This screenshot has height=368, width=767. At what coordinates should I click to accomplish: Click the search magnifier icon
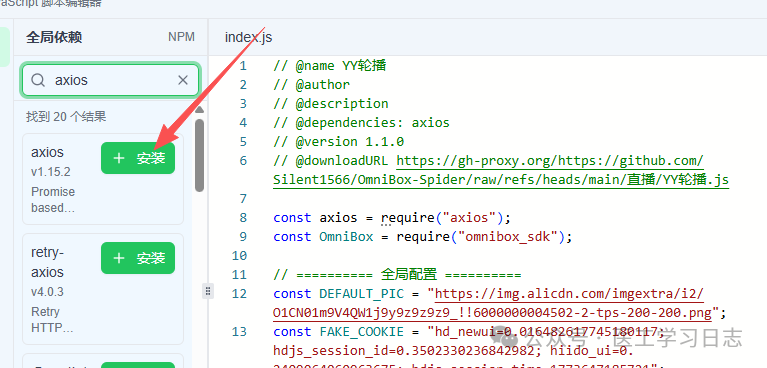(38, 80)
